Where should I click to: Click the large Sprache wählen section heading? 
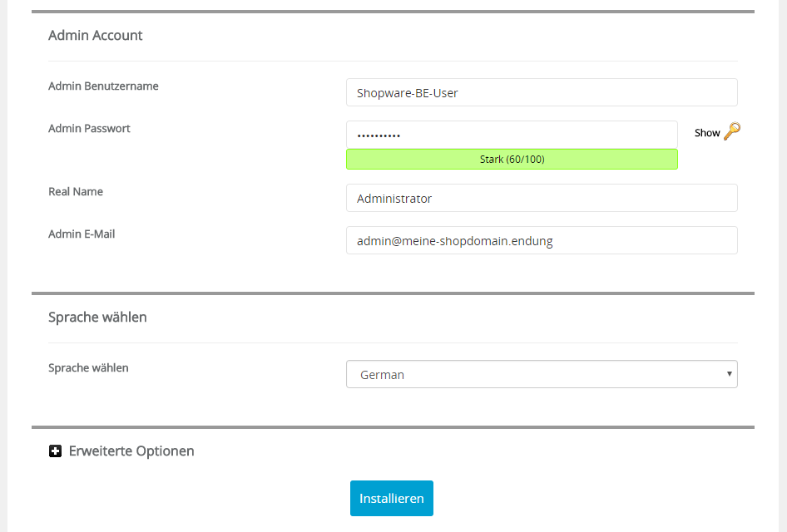pyautogui.click(x=97, y=318)
